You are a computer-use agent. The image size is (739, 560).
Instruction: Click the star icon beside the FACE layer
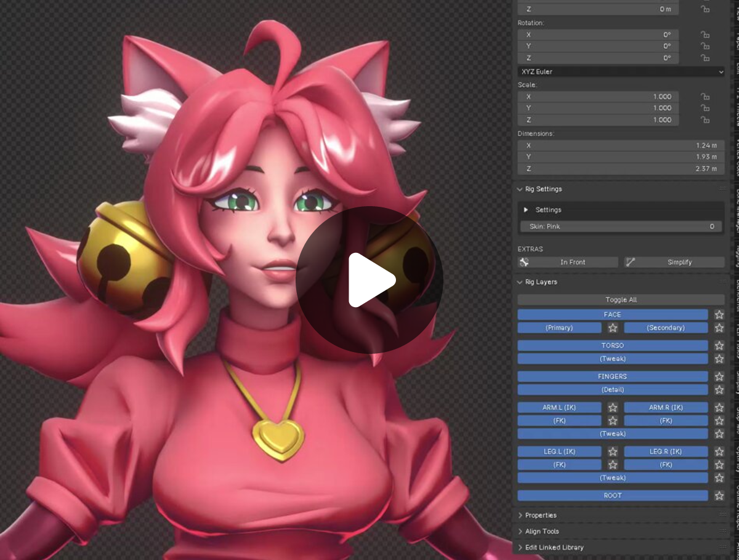tap(719, 314)
